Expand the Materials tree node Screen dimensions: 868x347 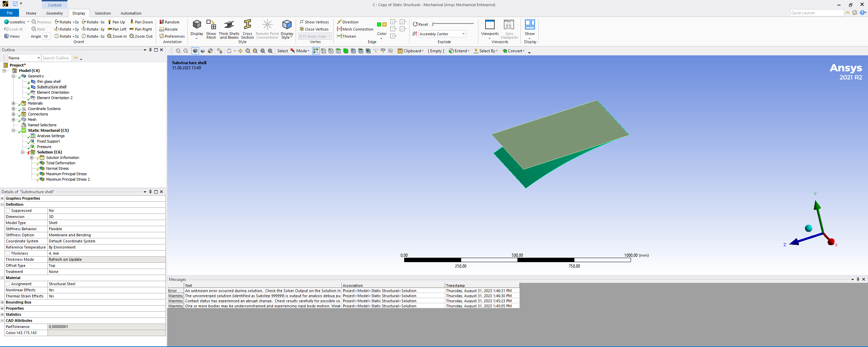coord(14,103)
